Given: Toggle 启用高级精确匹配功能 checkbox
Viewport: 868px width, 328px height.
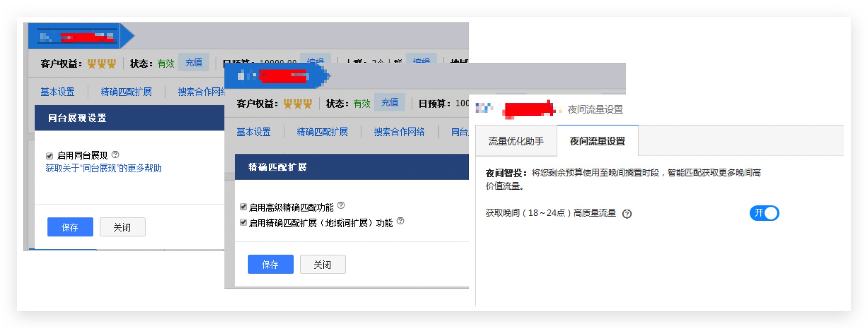Looking at the screenshot, I should (x=244, y=207).
